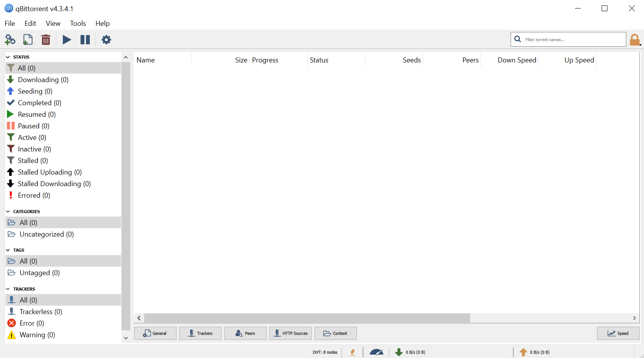Select the Downloading status filter
This screenshot has width=644, height=358.
[x=63, y=80]
